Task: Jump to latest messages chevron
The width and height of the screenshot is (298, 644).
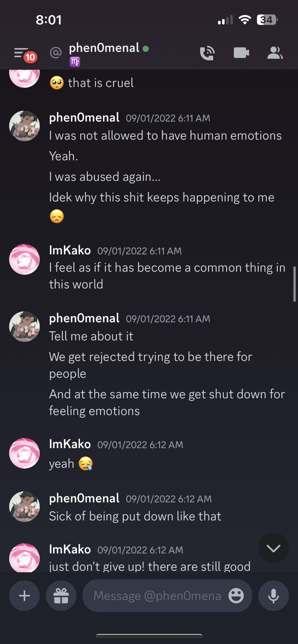Action: [274, 548]
